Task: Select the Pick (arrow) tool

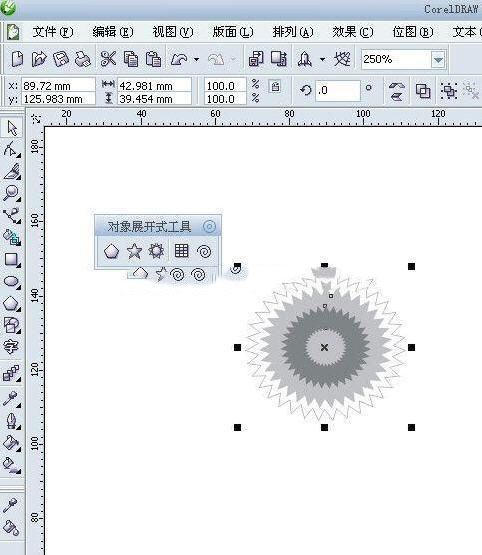Action: coord(12,128)
